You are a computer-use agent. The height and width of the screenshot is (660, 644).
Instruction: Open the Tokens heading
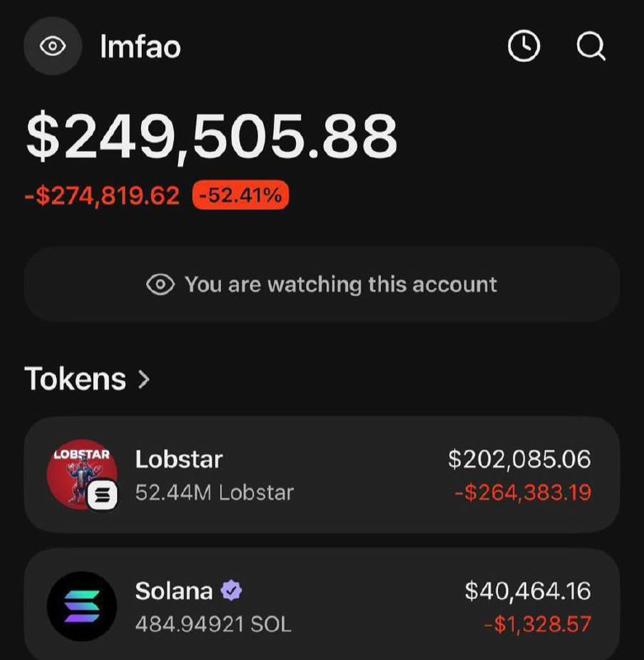pos(76,379)
